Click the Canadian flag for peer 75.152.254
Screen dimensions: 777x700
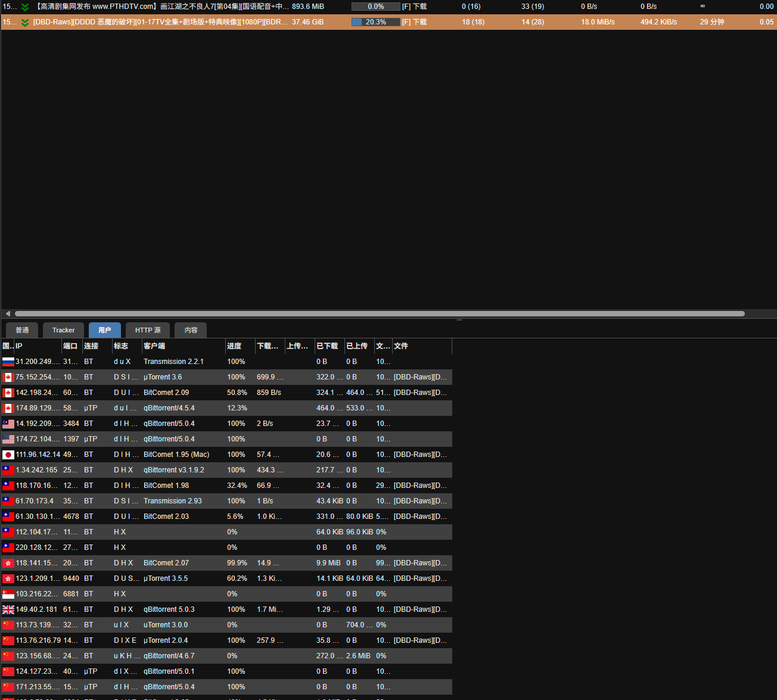point(8,377)
